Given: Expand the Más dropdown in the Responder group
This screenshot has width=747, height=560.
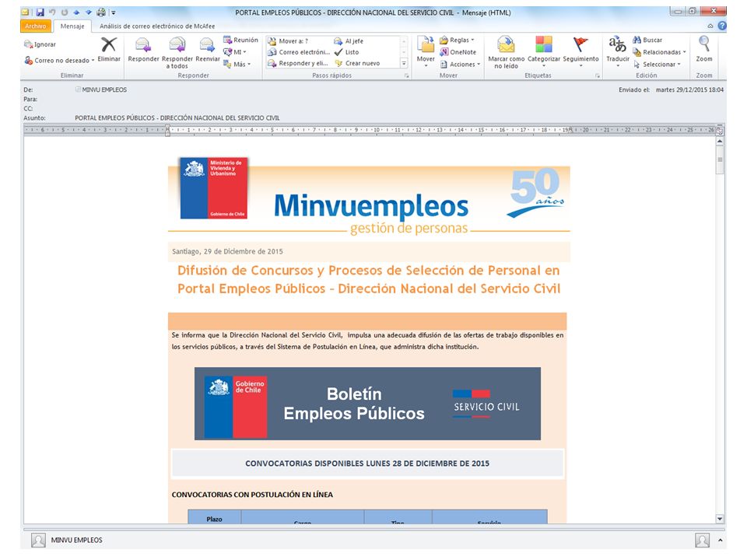Looking at the screenshot, I should point(249,64).
